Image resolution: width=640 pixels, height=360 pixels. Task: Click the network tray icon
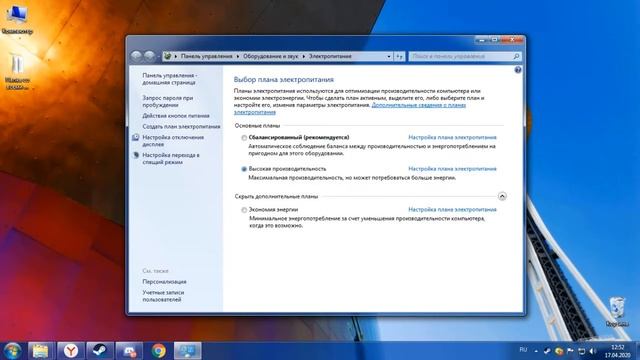582,351
